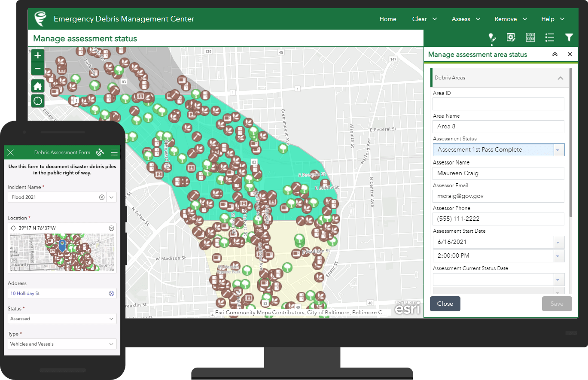Click the Close button in the status panel
The image size is (588, 380).
(x=445, y=304)
